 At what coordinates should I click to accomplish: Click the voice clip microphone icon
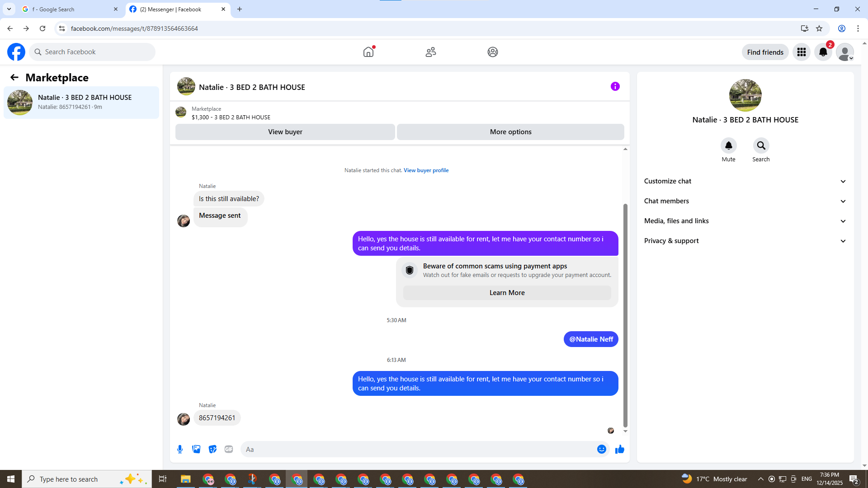click(x=180, y=449)
